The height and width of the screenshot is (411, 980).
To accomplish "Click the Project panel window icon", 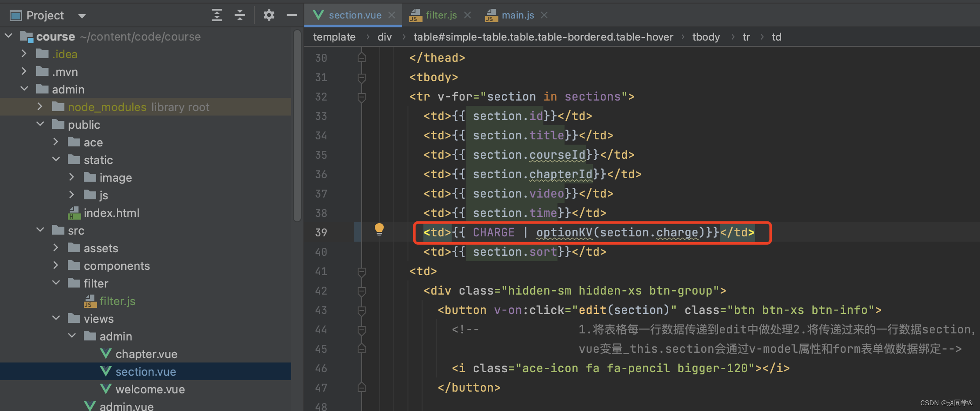I will pos(16,16).
